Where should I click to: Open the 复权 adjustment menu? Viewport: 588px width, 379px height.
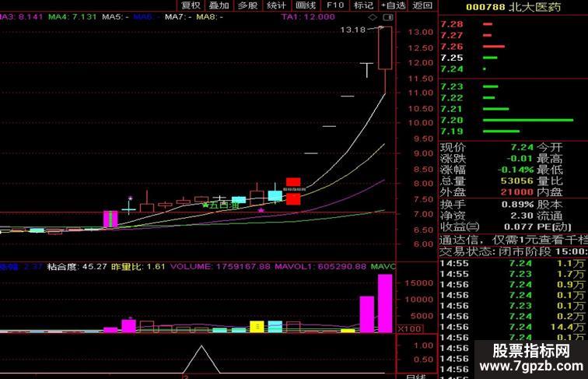point(191,5)
